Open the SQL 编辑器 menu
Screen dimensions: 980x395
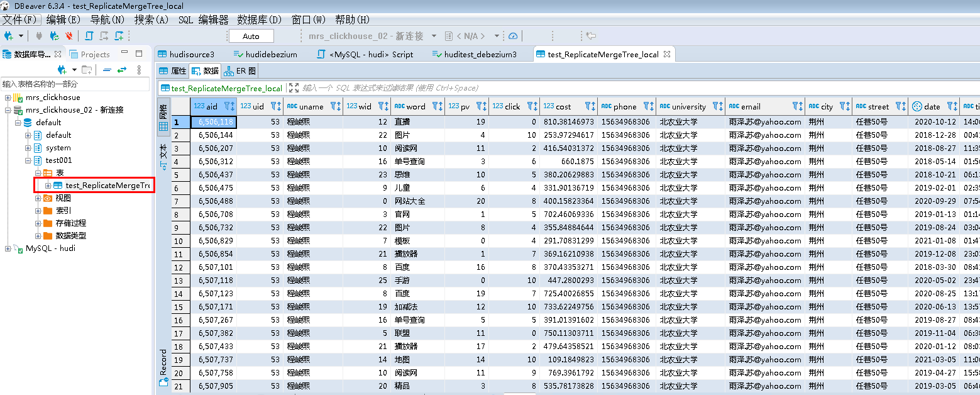[203, 19]
